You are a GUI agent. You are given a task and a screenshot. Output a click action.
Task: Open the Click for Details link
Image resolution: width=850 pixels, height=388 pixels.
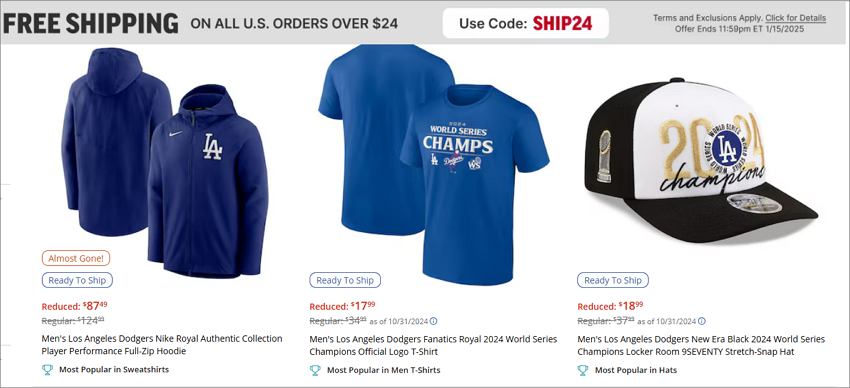coord(796,18)
